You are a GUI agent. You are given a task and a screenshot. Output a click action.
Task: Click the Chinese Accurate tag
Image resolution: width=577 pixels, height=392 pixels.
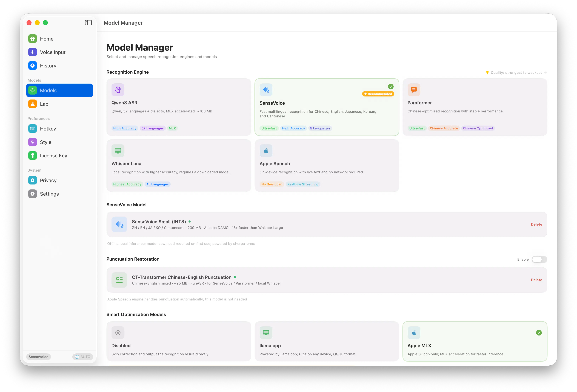[x=444, y=128]
